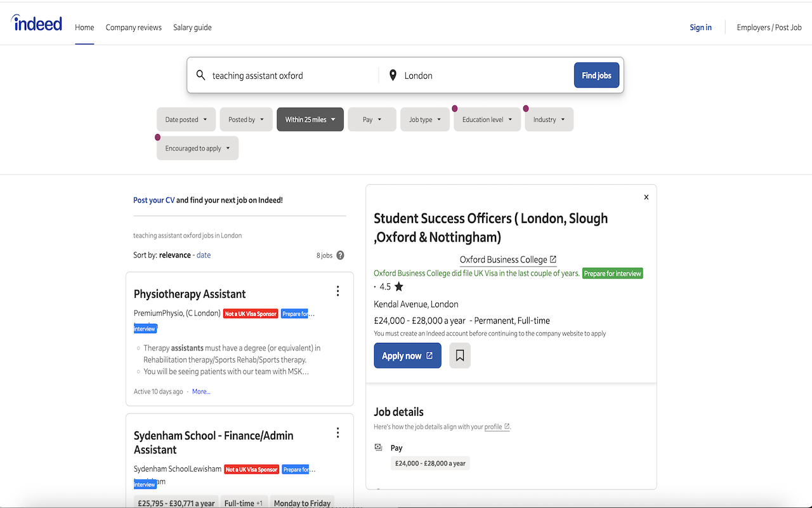Click the Full-time +1 chip on Sydenham School
This screenshot has width=812, height=508.
click(x=244, y=503)
